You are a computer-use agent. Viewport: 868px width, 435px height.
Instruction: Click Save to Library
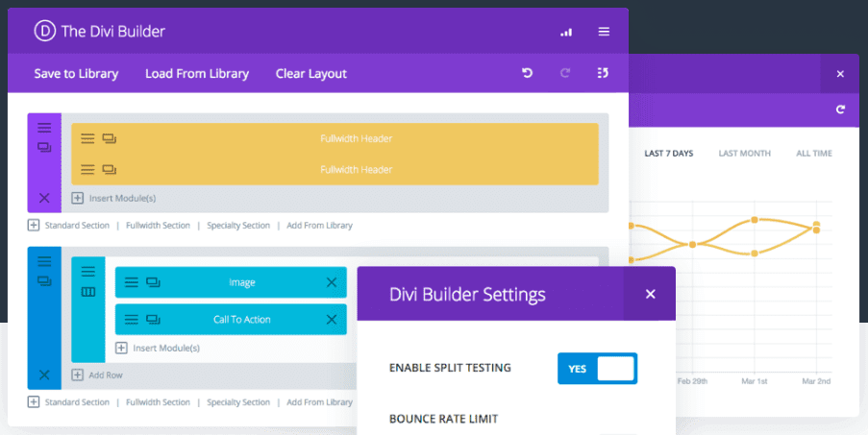76,74
